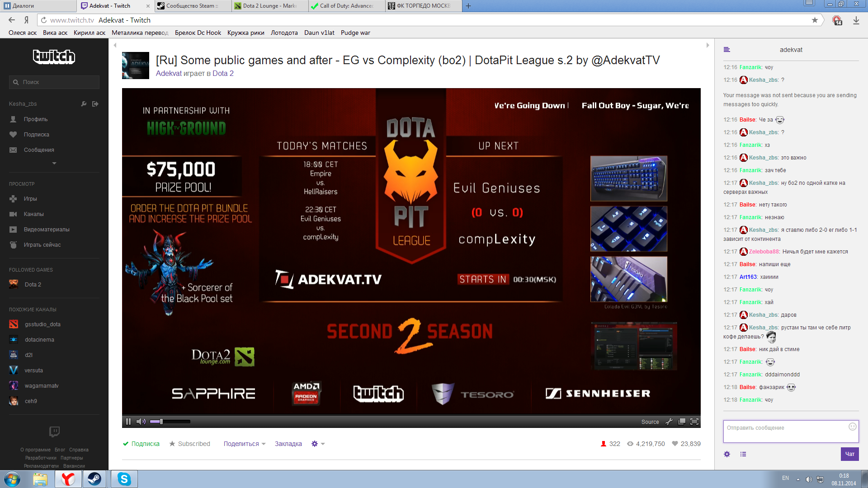Click the Subscribed star button
The height and width of the screenshot is (488, 868).
189,444
